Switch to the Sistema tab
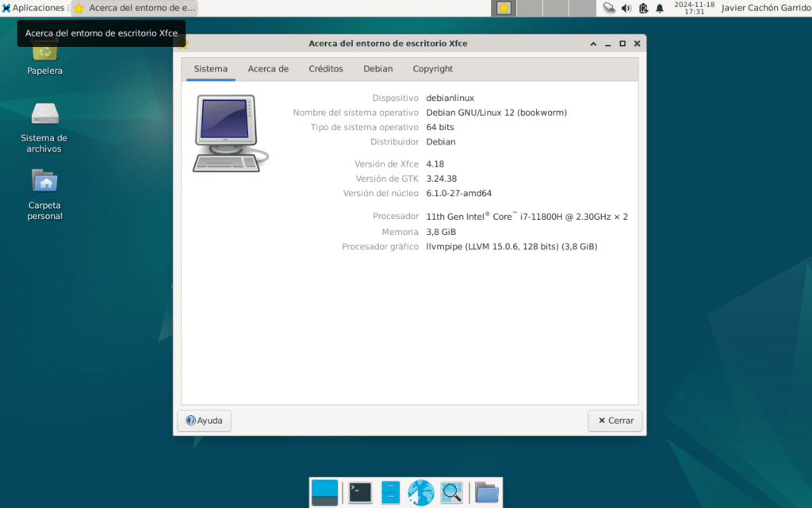 pos(211,69)
